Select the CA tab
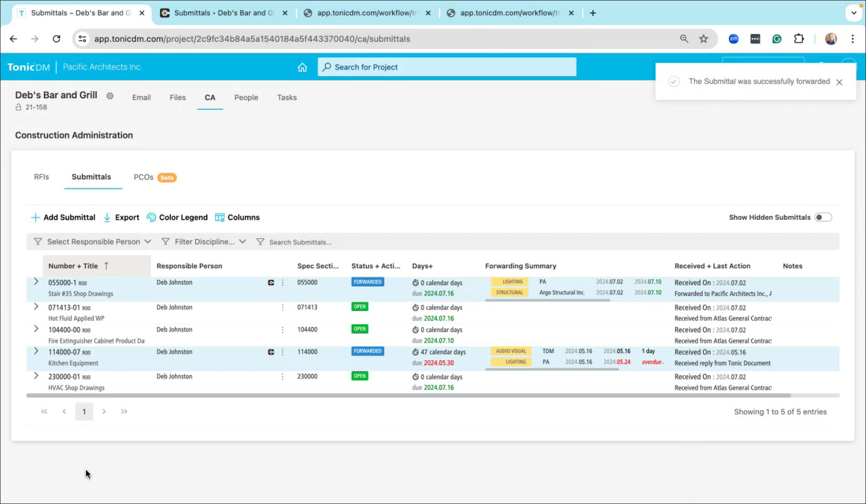Screen dimensions: 866x504 coord(210,97)
